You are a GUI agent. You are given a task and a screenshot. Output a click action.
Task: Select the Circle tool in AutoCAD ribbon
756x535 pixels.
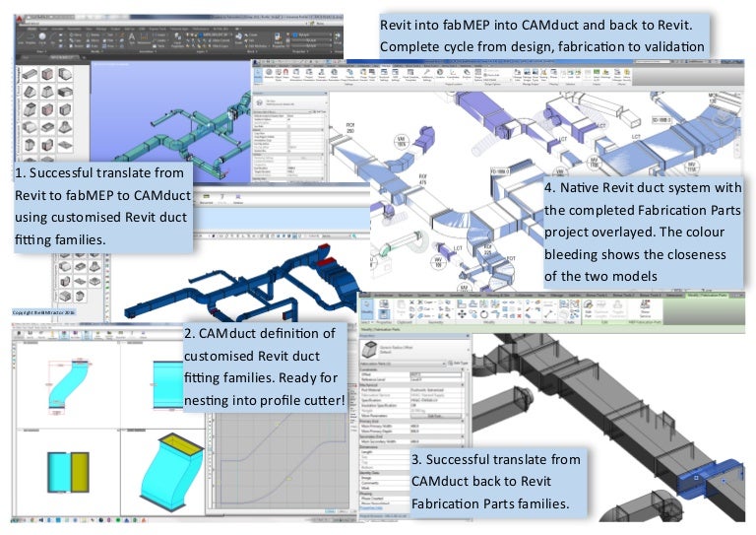point(42,37)
